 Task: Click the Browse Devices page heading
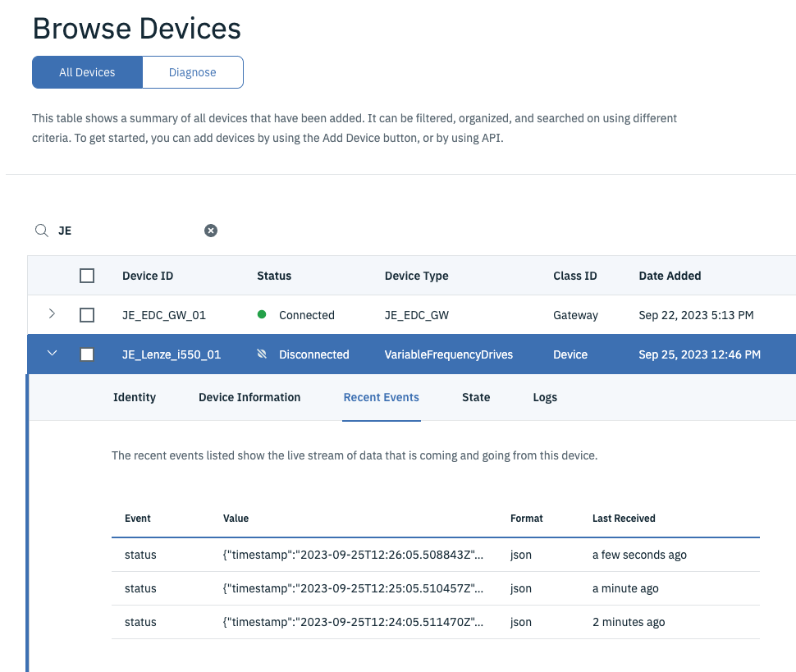click(136, 29)
